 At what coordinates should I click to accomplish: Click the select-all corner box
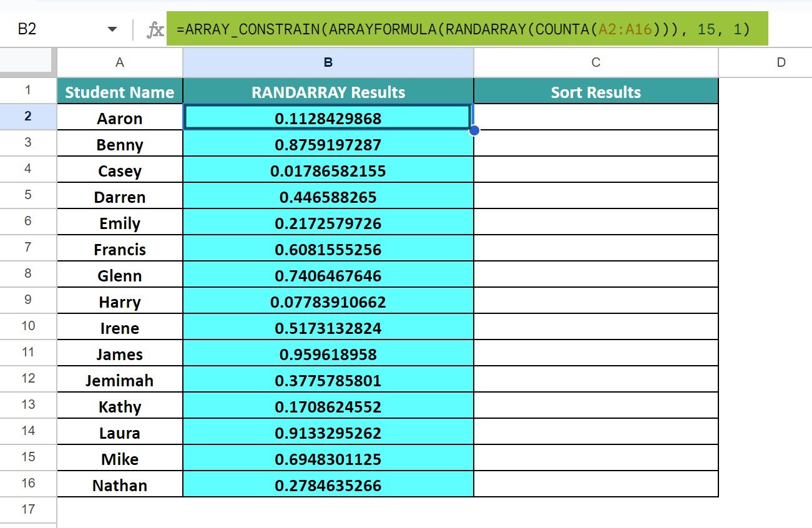pos(28,62)
